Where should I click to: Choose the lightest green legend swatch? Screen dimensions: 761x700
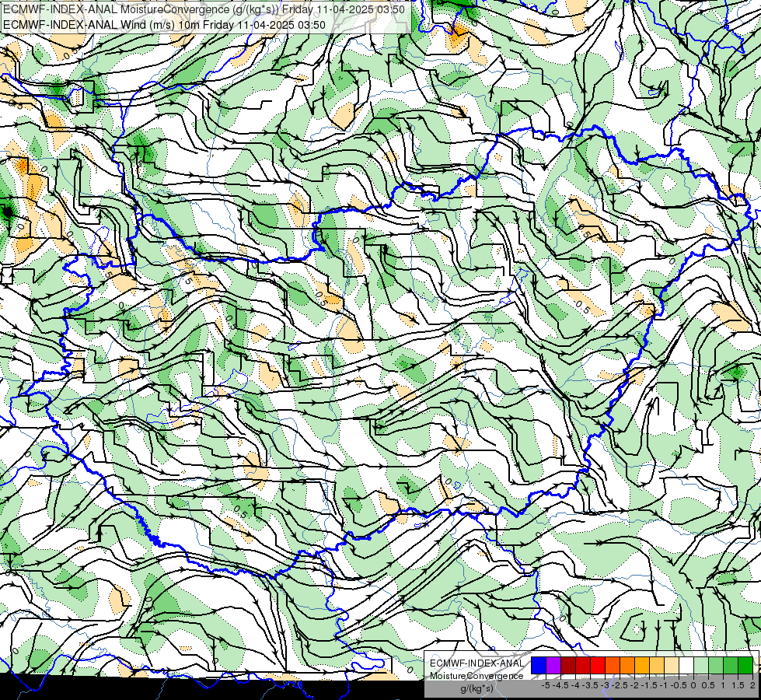[701, 665]
